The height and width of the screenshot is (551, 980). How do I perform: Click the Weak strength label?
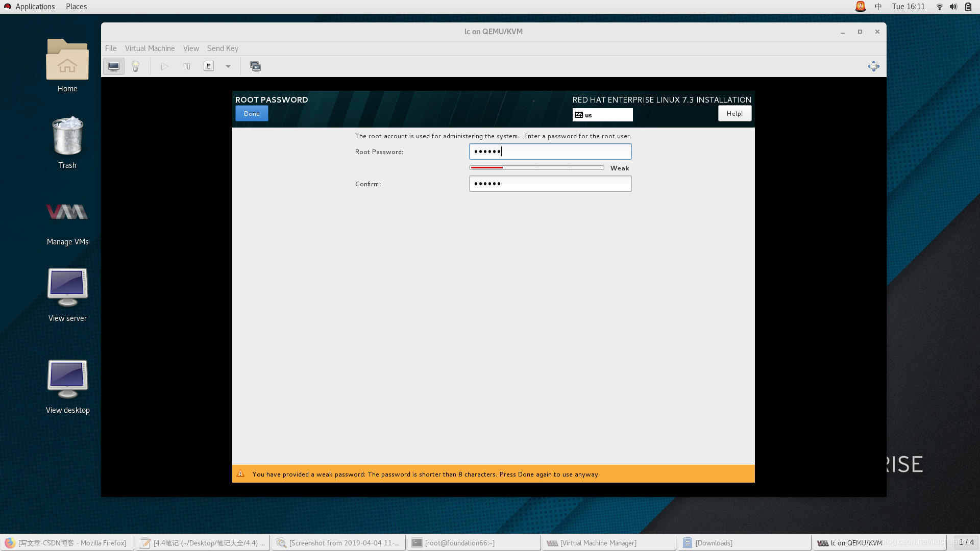click(x=620, y=168)
